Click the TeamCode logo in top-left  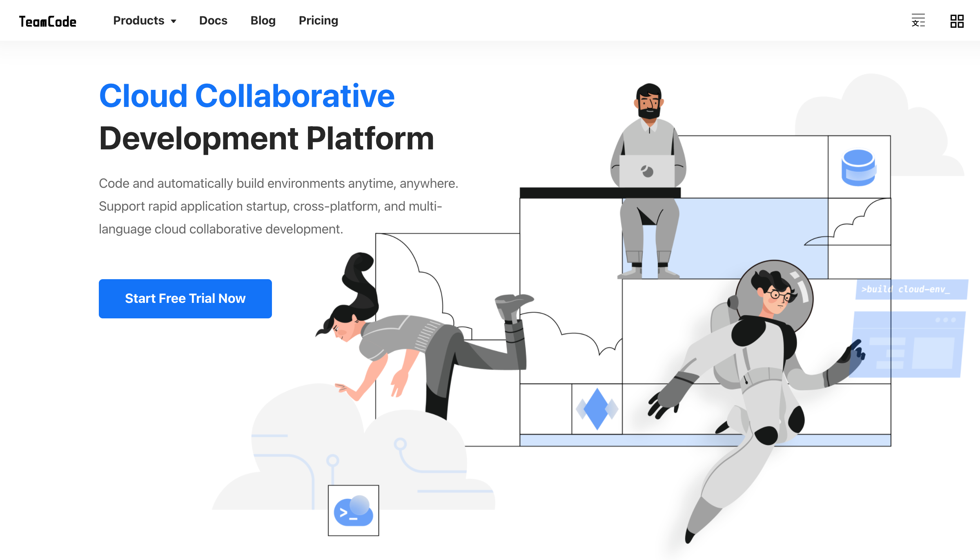(47, 20)
